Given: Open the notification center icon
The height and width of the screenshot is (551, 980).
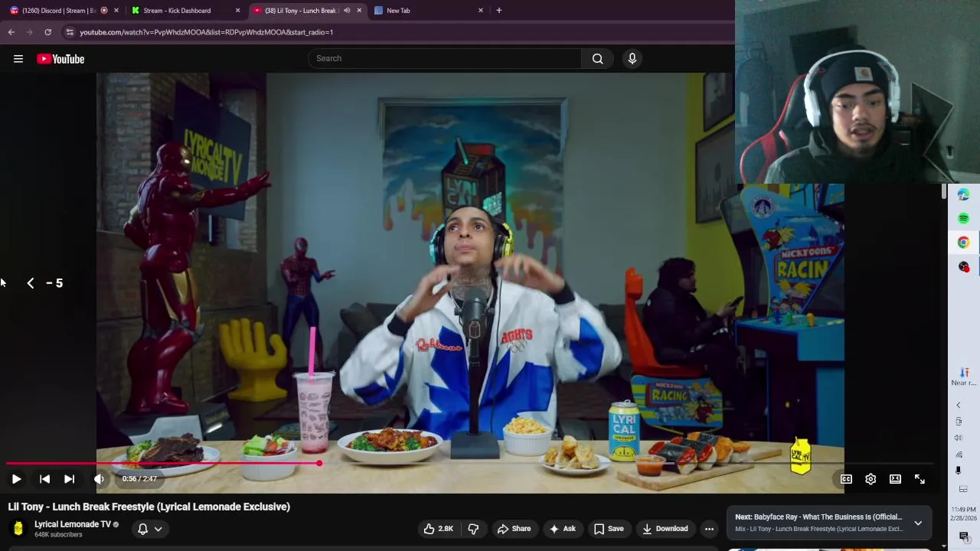Looking at the screenshot, I should coord(964,536).
